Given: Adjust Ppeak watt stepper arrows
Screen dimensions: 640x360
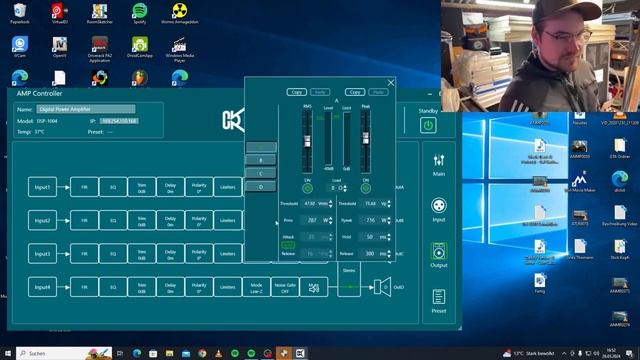Looking at the screenshot, I should tap(389, 220).
